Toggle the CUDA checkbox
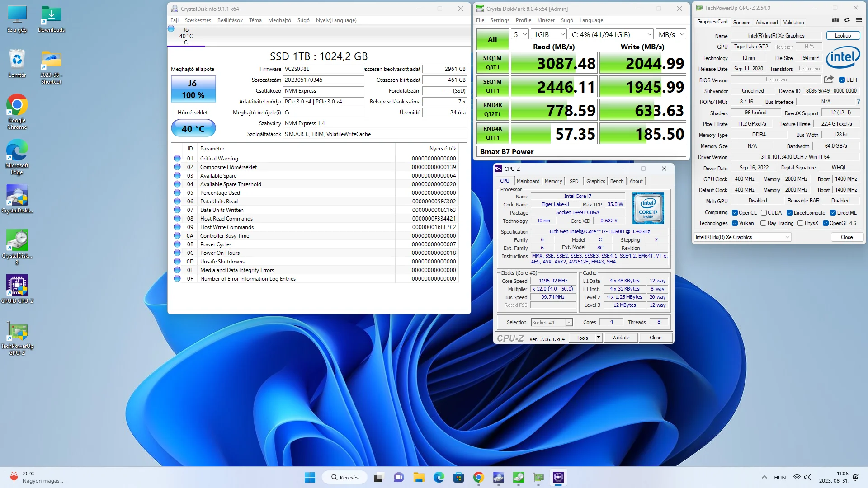 click(764, 213)
